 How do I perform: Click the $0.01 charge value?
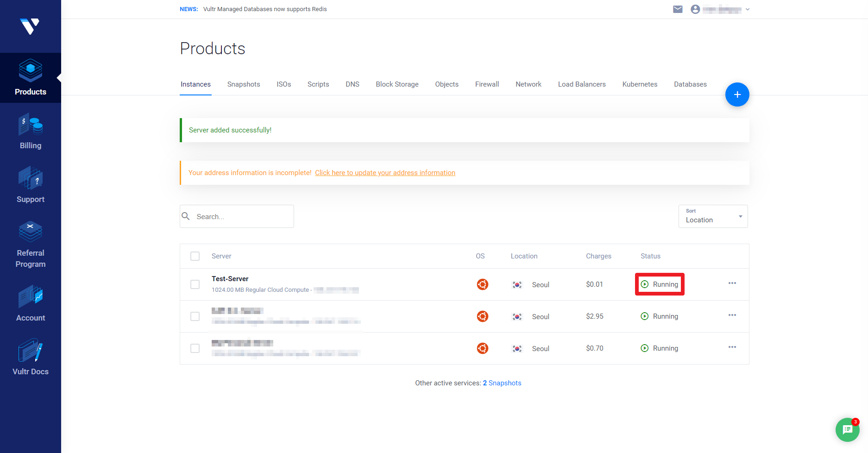(x=594, y=284)
